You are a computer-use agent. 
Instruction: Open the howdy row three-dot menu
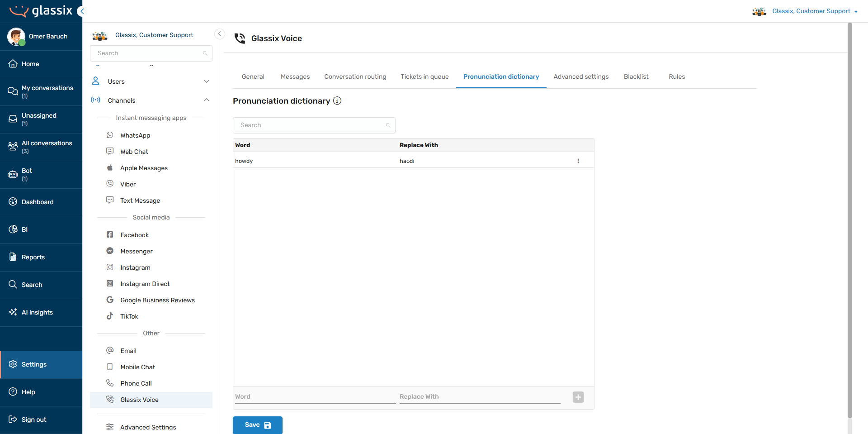point(578,161)
